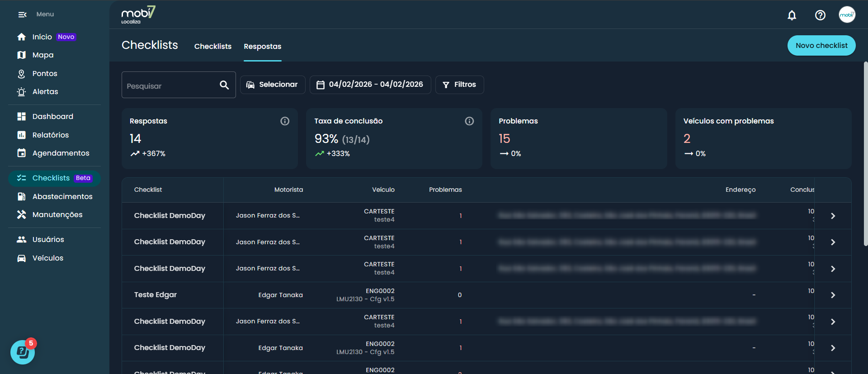This screenshot has height=374, width=868.
Task: Collapse the sidebar Menu toggle
Action: pyautogui.click(x=22, y=14)
